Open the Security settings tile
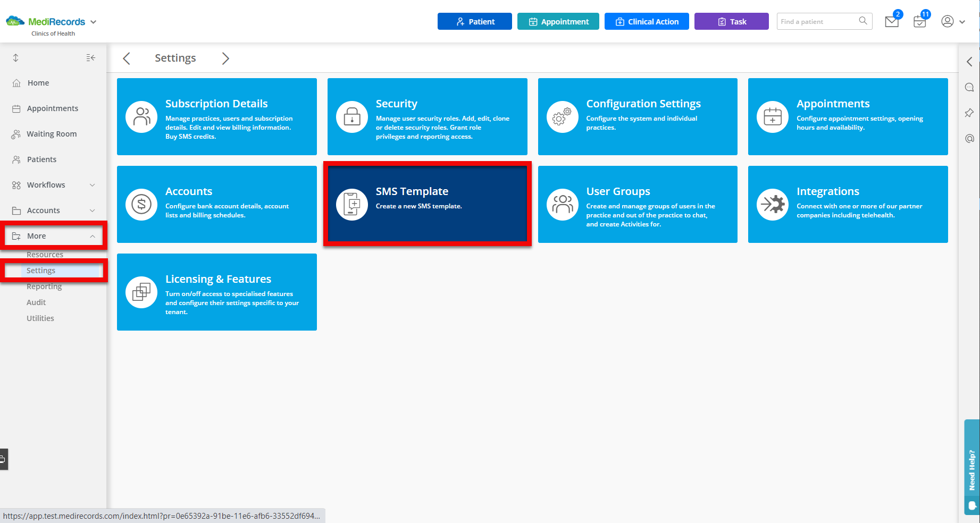 [x=428, y=116]
